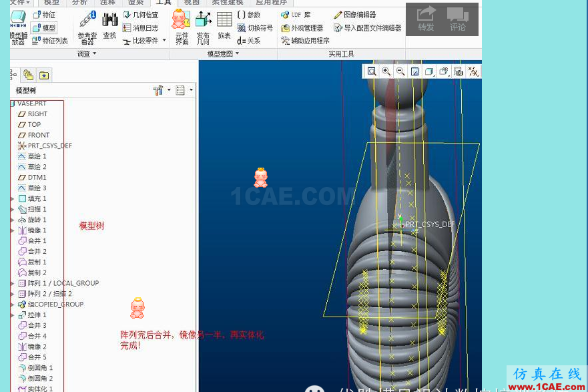Switch to the 渲染 ribbon tab
588x392 pixels.
tap(135, 2)
